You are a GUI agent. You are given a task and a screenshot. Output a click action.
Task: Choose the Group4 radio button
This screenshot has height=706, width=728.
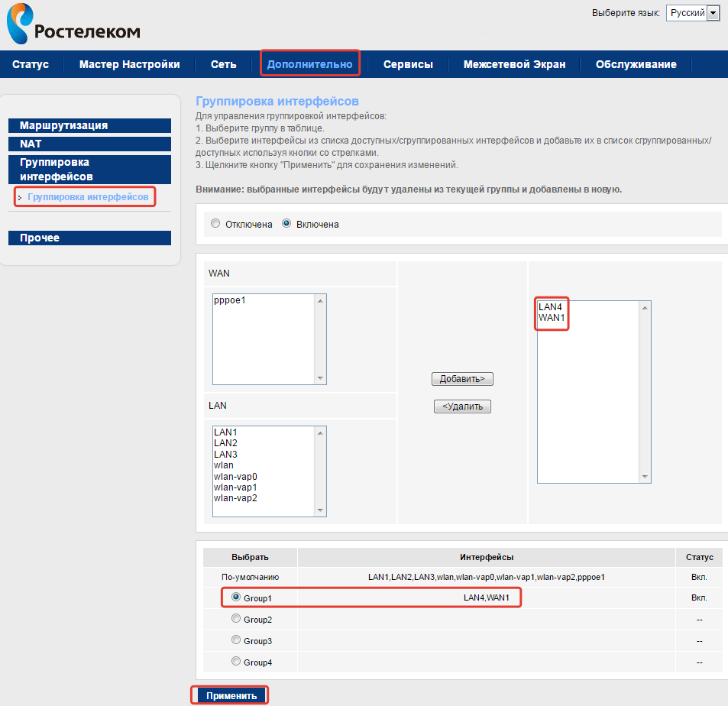click(x=236, y=662)
